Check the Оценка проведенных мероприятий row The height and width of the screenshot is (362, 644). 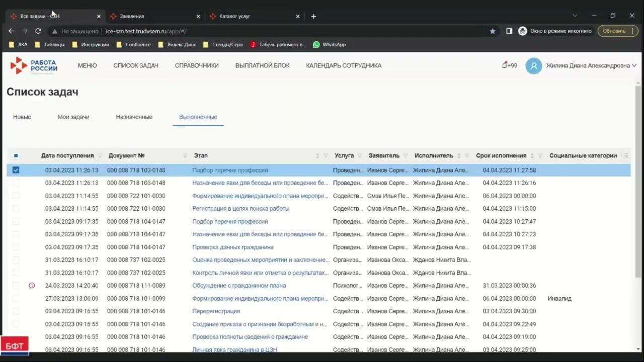point(16,260)
